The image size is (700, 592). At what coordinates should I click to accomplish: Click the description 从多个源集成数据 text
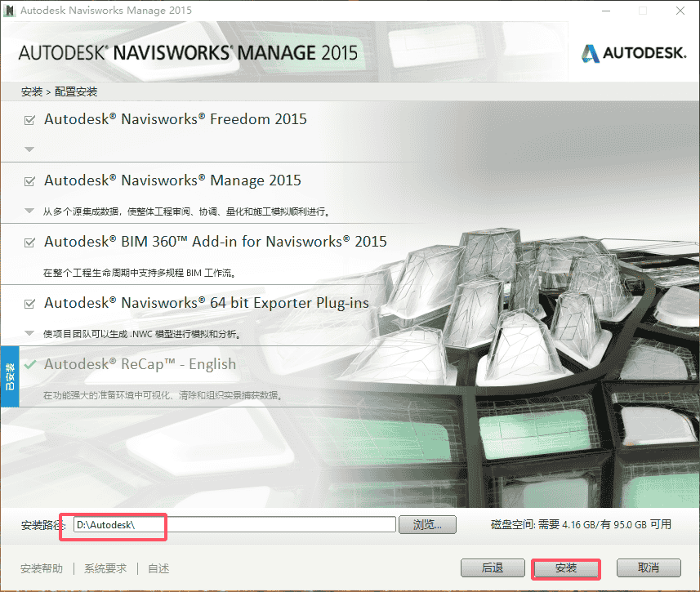tap(187, 211)
